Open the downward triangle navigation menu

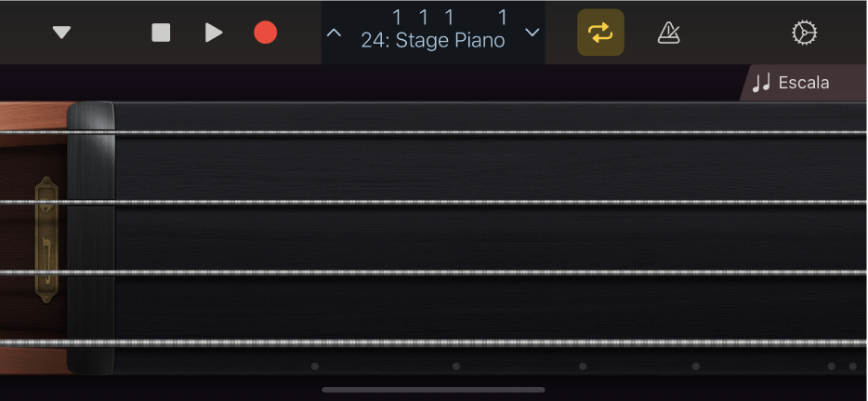point(61,33)
